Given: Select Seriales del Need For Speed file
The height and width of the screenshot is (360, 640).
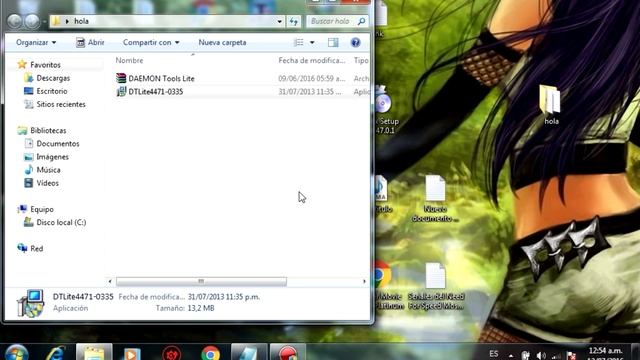Looking at the screenshot, I should pos(436,286).
